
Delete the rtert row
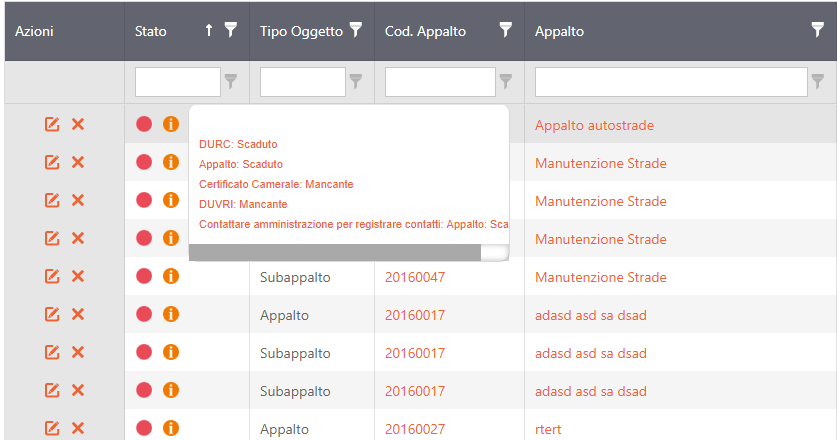78,428
